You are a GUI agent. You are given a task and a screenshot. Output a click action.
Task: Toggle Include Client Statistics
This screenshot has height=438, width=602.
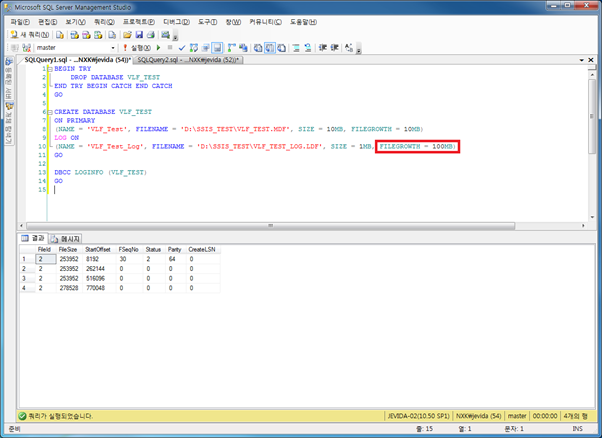point(243,48)
